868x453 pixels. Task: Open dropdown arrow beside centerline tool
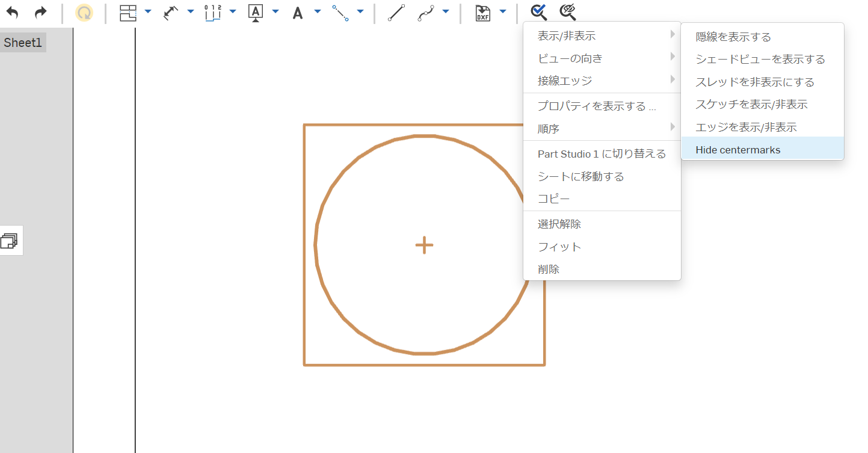point(360,11)
